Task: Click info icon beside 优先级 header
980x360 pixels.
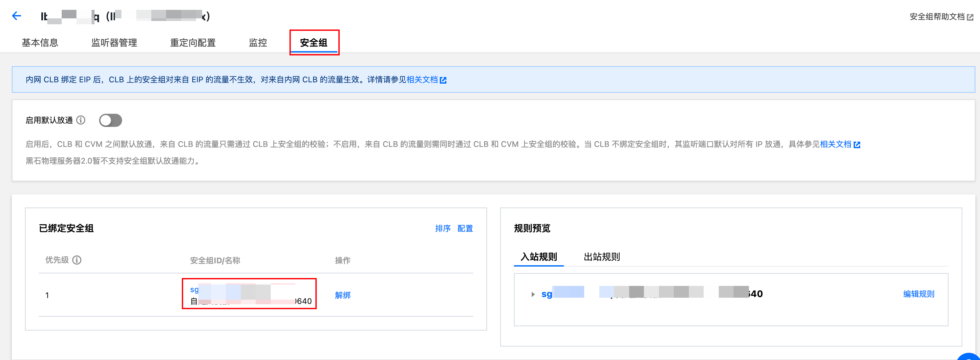Action: (x=77, y=260)
